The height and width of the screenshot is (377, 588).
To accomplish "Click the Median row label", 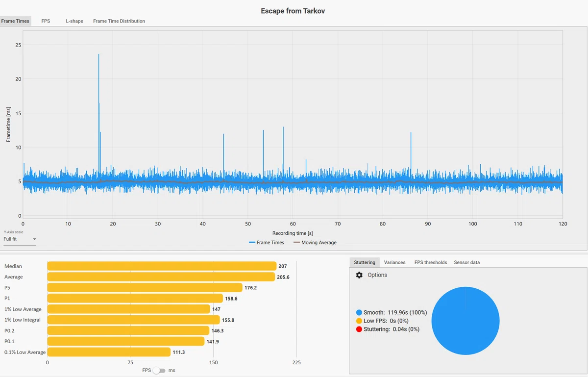I will (13, 266).
